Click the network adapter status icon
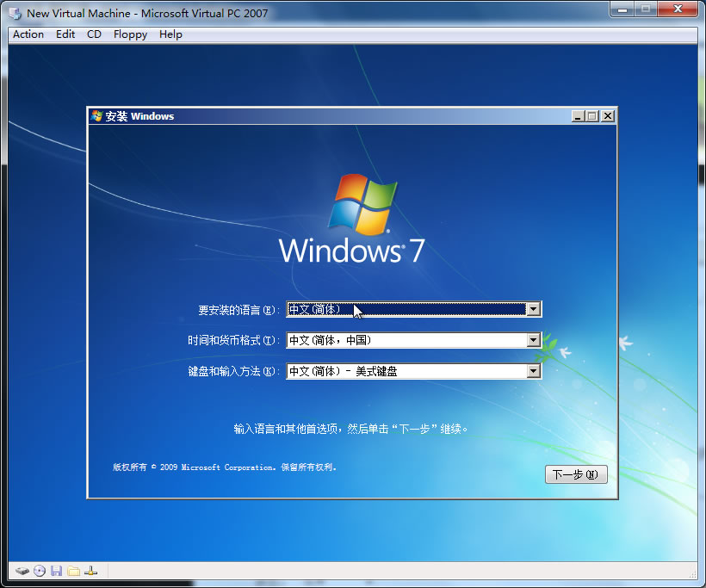 tap(90, 570)
